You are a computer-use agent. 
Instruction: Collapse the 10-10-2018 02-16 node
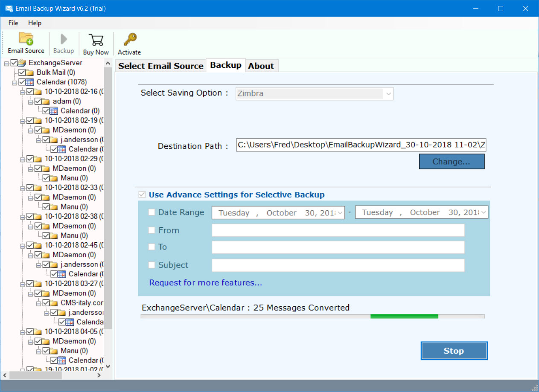(x=22, y=92)
